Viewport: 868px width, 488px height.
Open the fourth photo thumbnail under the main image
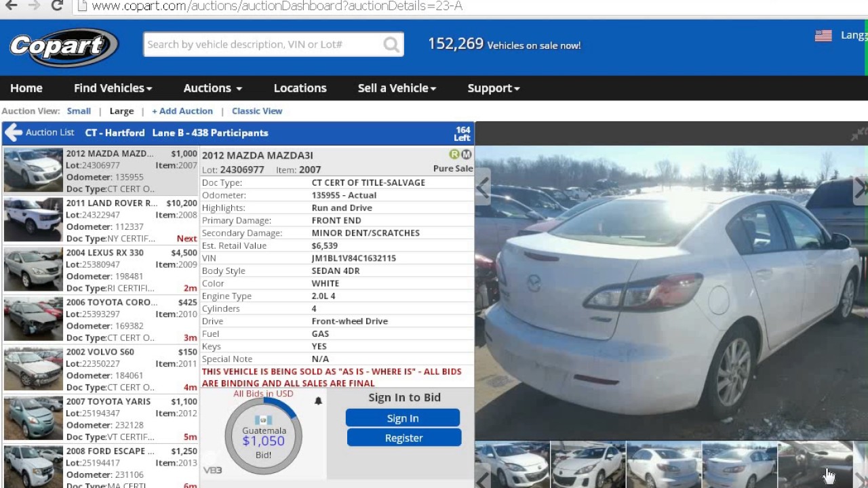(x=740, y=465)
